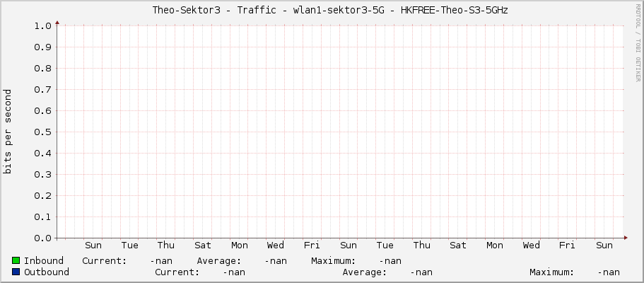The image size is (644, 283).
Task: Click the 0.4 y-axis tick value
Action: coord(42,154)
